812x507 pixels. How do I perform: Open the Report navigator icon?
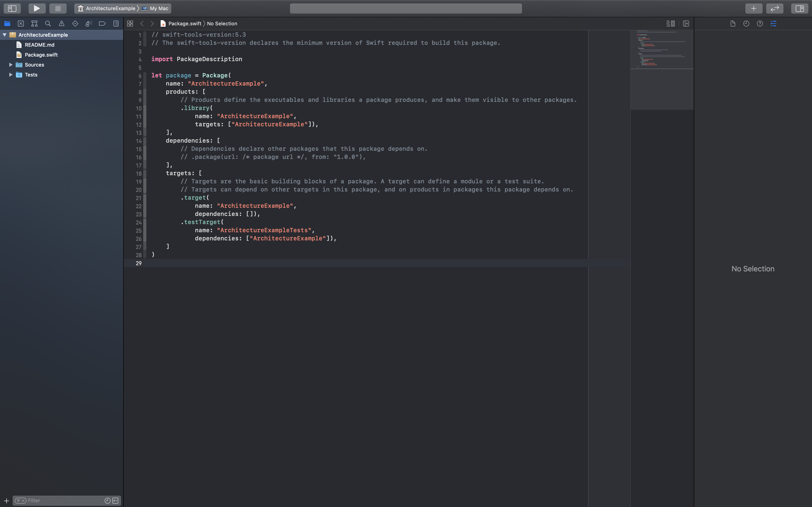pyautogui.click(x=116, y=24)
